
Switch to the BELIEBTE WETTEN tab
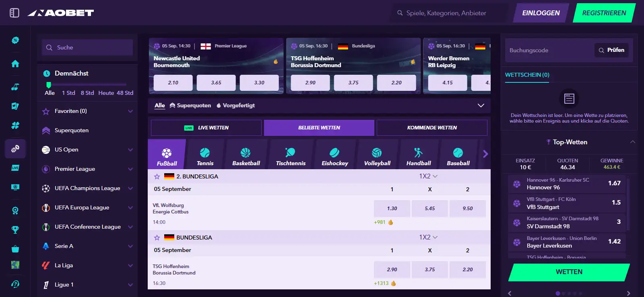tap(319, 128)
